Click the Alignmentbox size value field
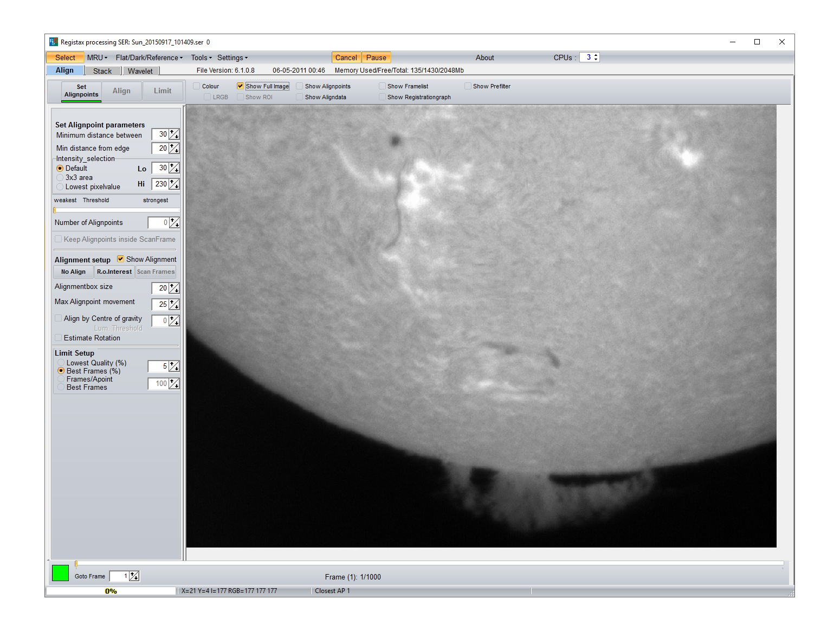 pos(160,288)
